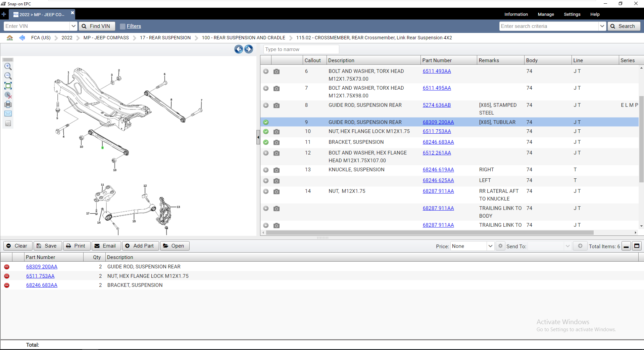The height and width of the screenshot is (350, 644).
Task: Click the Type to narrow field
Action: 301,49
